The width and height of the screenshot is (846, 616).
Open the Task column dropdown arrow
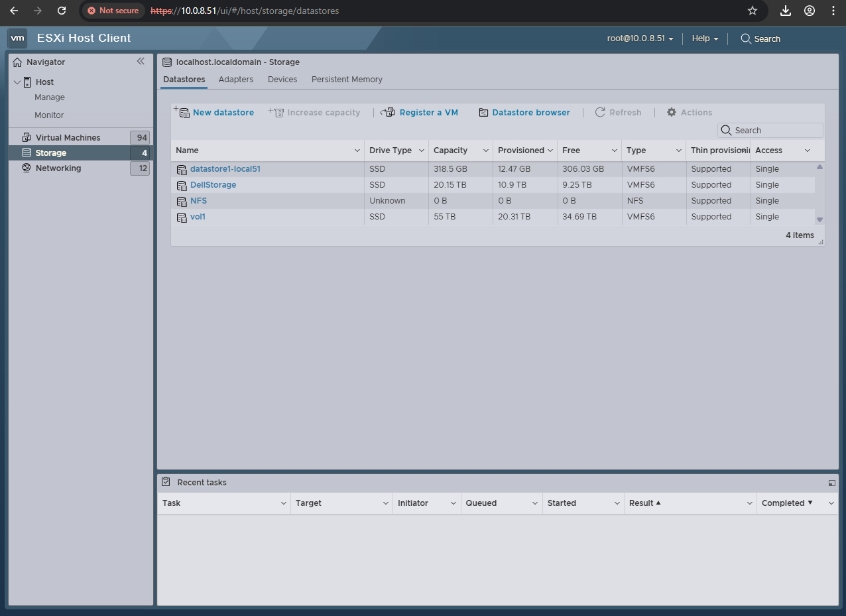[284, 503]
